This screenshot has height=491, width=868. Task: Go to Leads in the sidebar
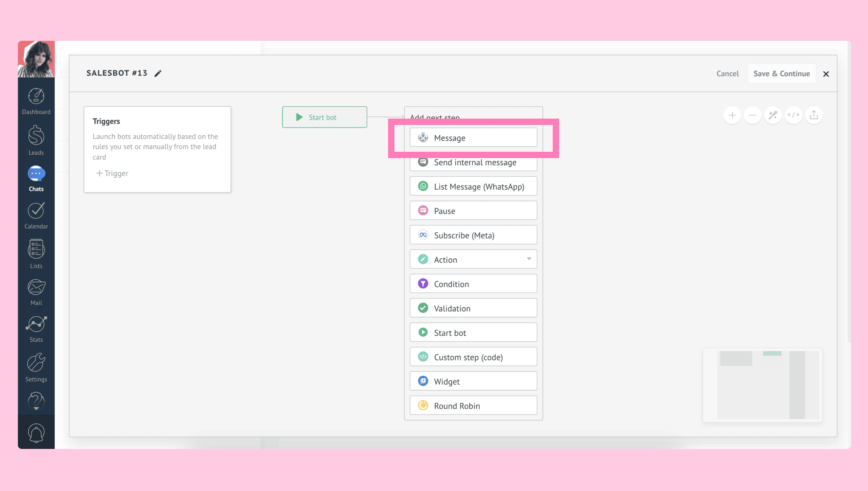click(x=36, y=140)
